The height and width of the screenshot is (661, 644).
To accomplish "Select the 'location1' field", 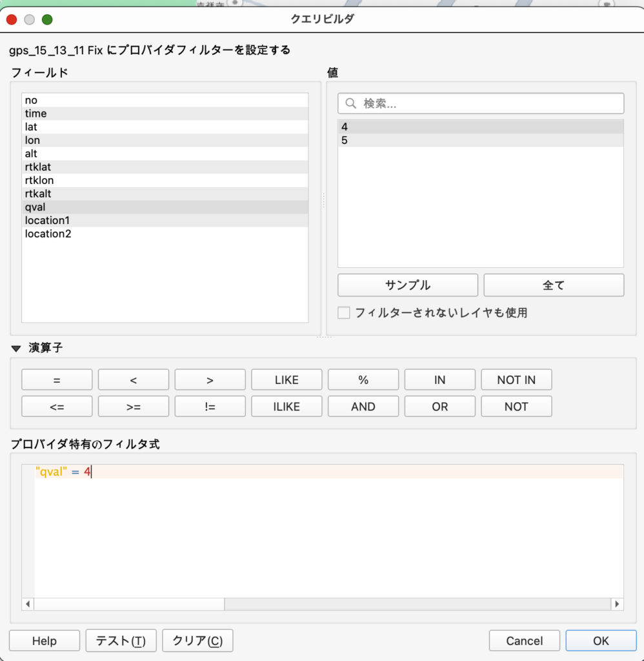I will pos(165,220).
